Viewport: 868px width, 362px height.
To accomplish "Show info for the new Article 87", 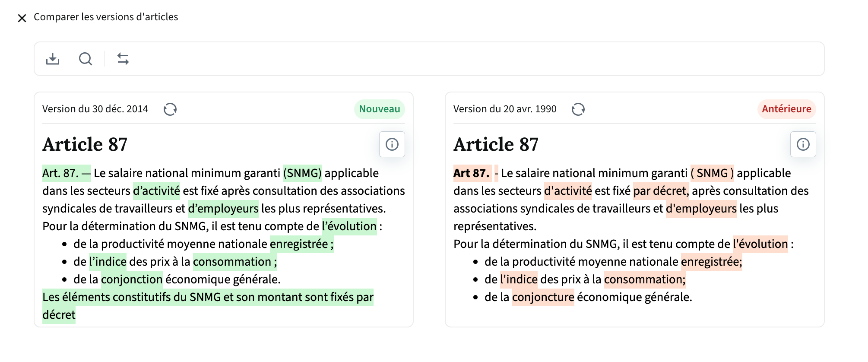I will click(x=392, y=144).
